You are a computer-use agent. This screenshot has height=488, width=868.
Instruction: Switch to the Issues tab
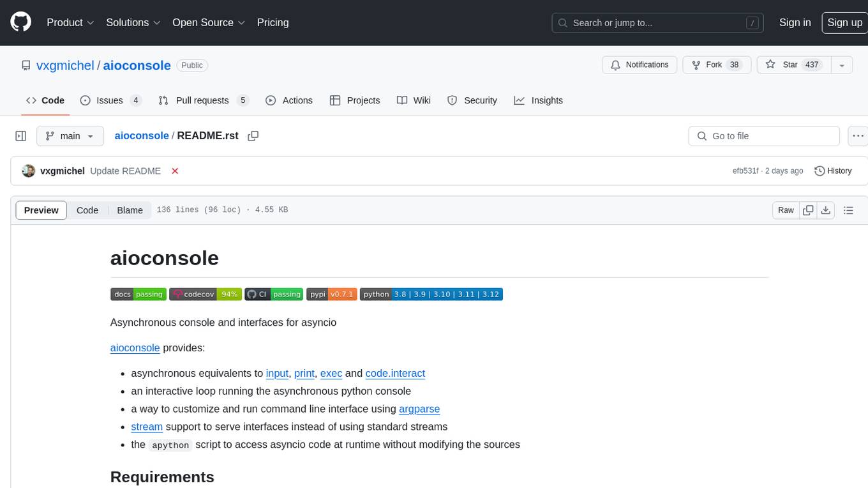110,100
